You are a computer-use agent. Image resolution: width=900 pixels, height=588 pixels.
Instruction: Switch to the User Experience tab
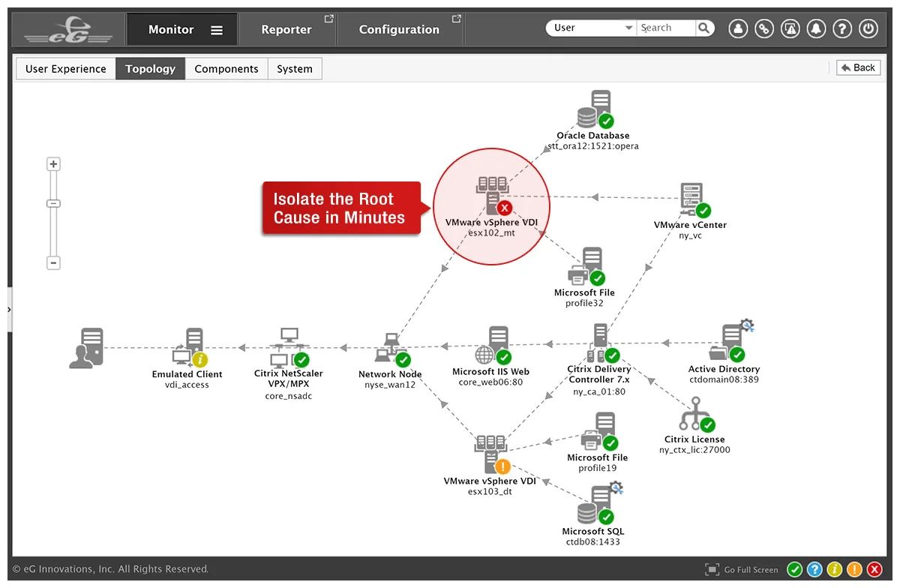click(66, 69)
